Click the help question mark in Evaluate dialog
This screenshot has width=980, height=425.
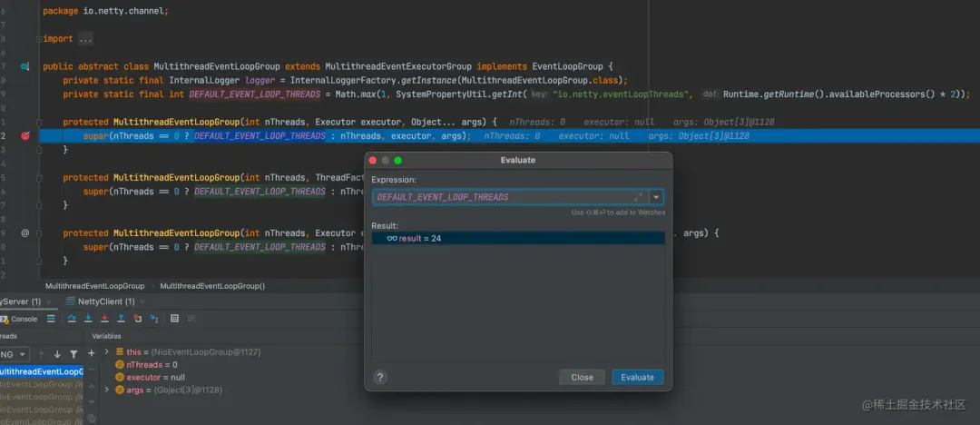(380, 378)
